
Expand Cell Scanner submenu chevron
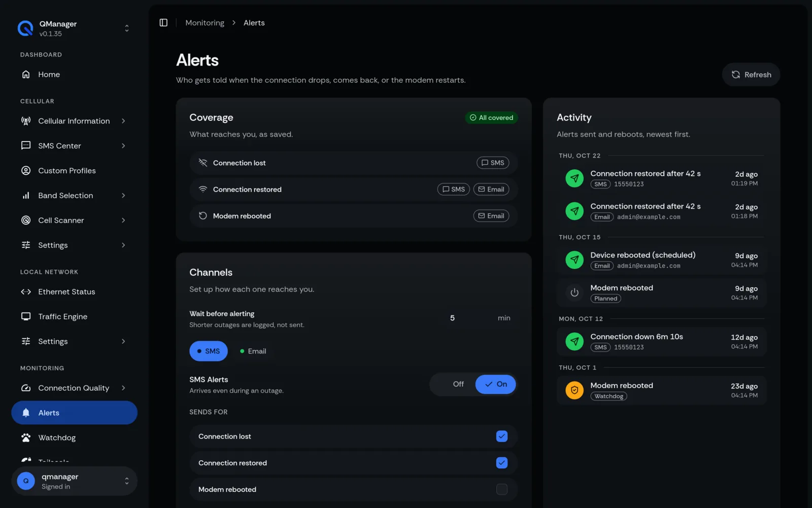tap(123, 220)
